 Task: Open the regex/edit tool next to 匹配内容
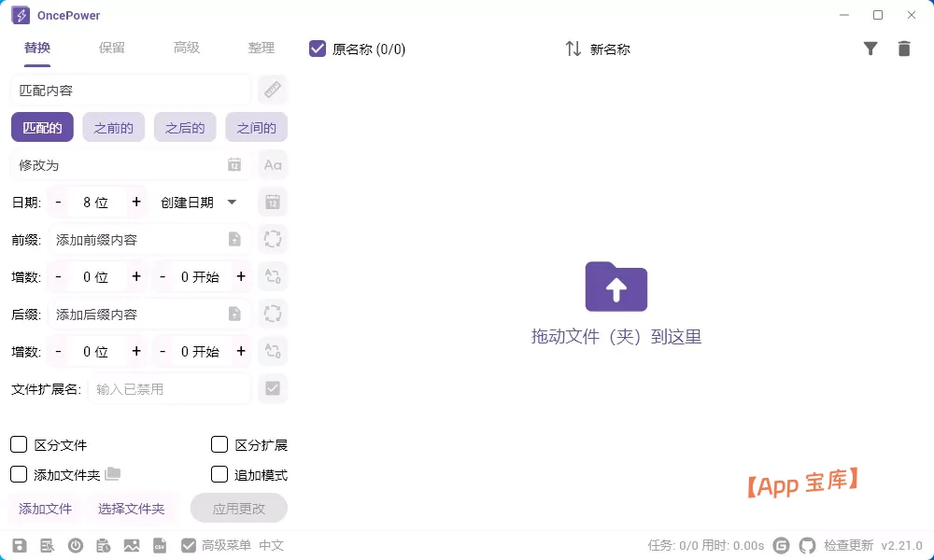click(x=272, y=90)
